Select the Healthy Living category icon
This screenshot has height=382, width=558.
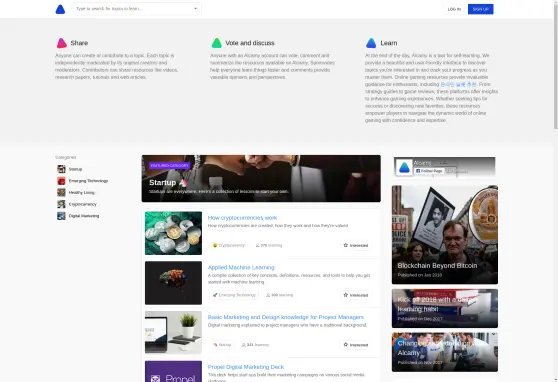61,193
